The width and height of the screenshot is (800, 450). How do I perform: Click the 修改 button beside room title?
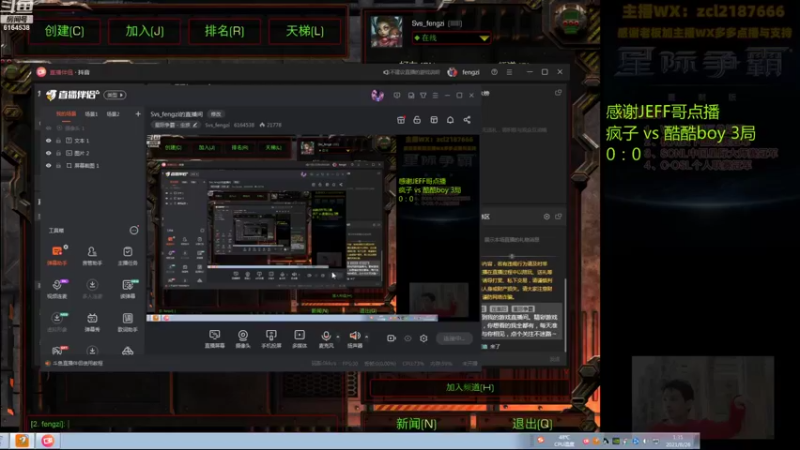[x=216, y=114]
